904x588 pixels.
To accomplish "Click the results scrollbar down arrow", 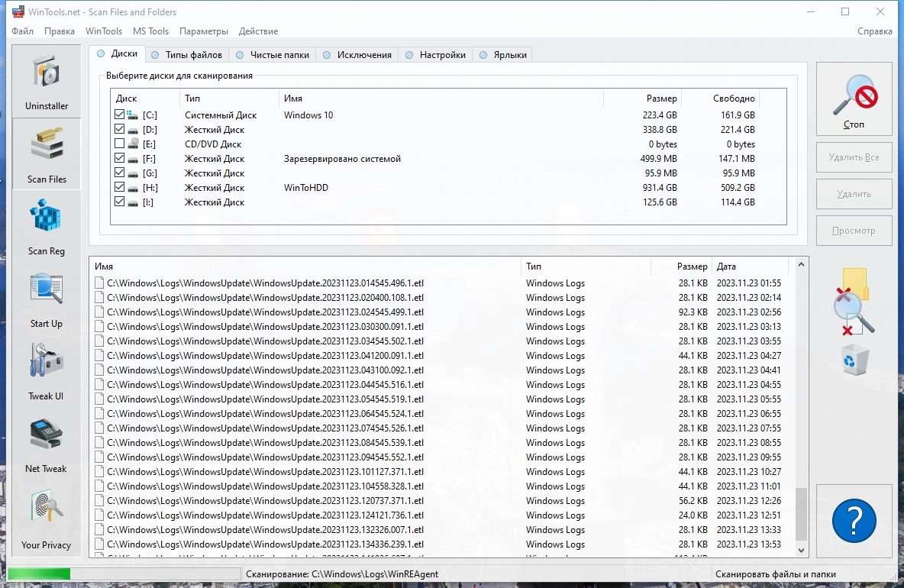I will [801, 551].
